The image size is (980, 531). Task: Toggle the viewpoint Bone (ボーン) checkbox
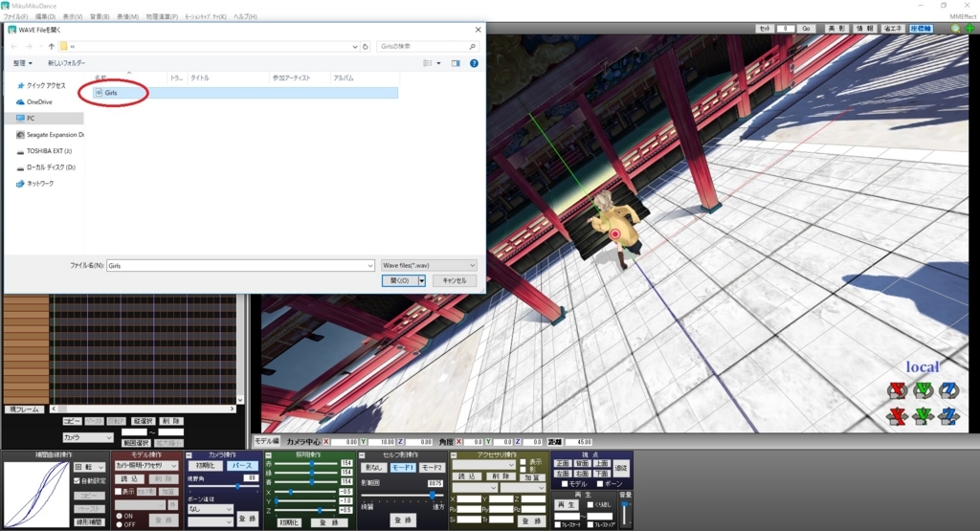point(600,483)
